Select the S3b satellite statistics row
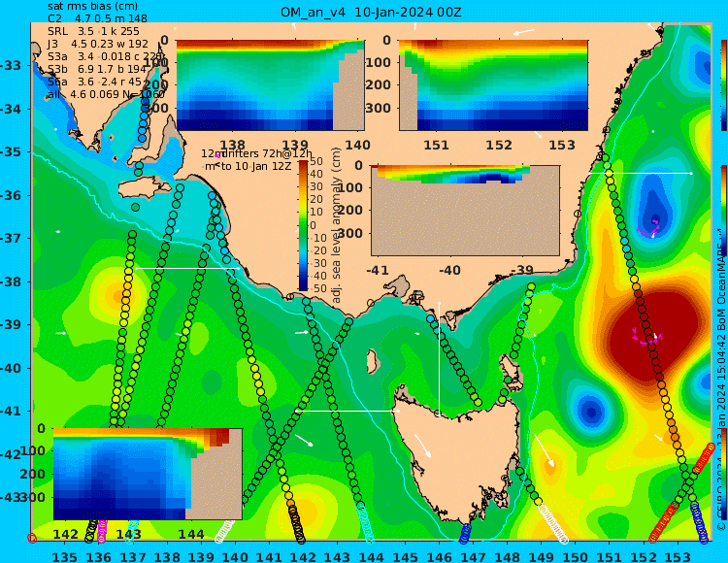The width and height of the screenshot is (728, 563). point(97,69)
